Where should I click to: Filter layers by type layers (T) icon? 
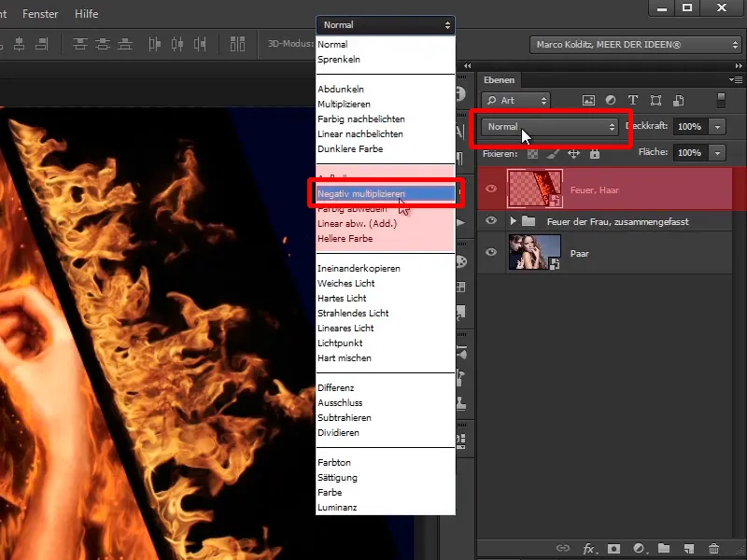tap(633, 100)
